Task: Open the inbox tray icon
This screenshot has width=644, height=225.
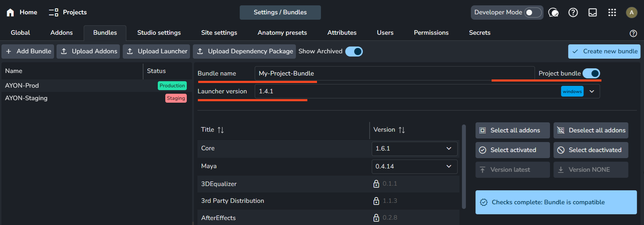Action: [592, 13]
